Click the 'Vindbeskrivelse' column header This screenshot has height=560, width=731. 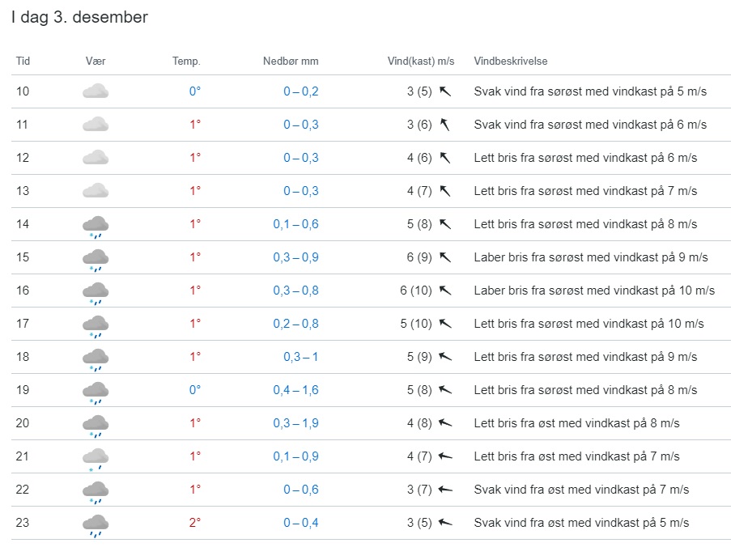click(511, 62)
